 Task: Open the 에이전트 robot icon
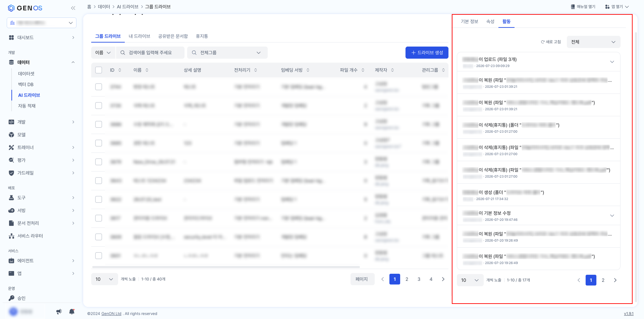pyautogui.click(x=11, y=261)
